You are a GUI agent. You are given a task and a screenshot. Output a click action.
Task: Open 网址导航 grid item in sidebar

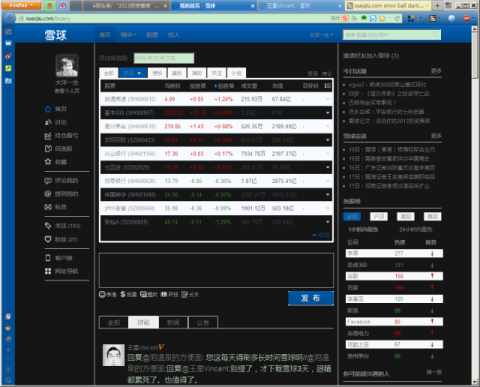click(x=61, y=271)
